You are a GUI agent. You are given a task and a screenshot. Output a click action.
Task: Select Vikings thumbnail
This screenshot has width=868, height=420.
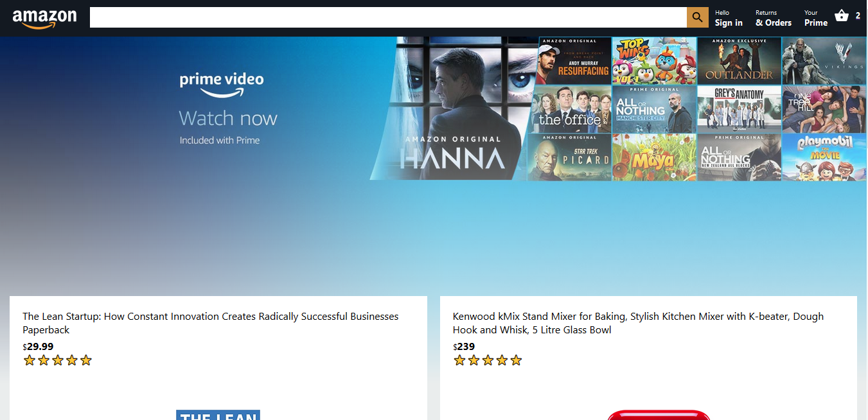pos(824,61)
